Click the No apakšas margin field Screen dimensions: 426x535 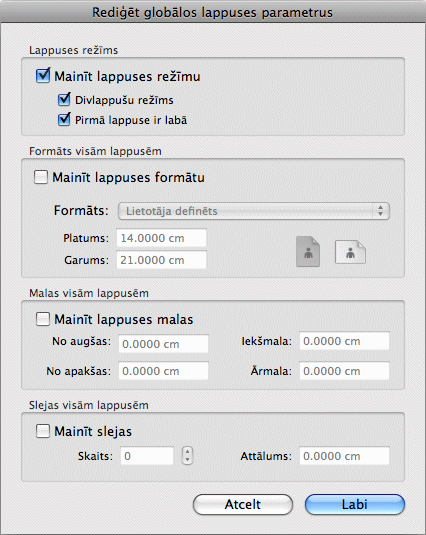pos(163,371)
